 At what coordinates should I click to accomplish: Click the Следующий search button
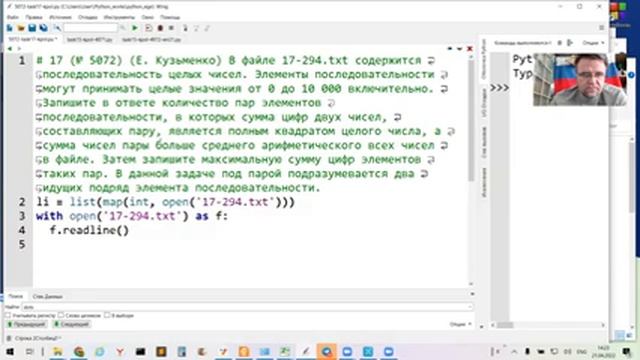pos(72,324)
